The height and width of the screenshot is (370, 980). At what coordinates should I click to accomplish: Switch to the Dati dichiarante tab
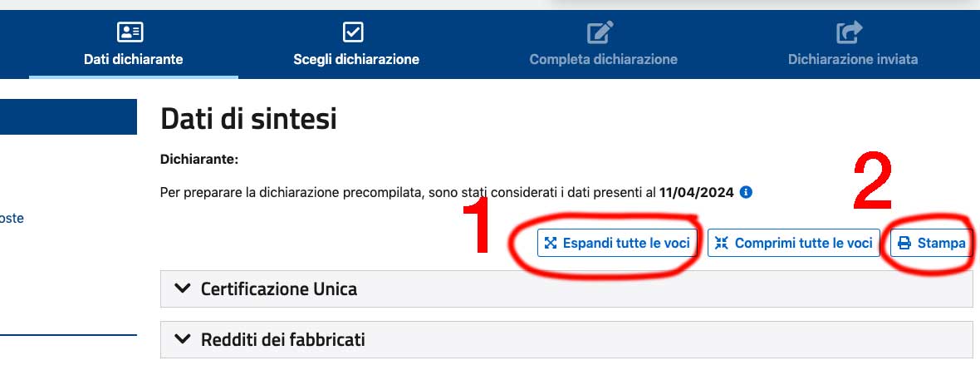pyautogui.click(x=133, y=44)
